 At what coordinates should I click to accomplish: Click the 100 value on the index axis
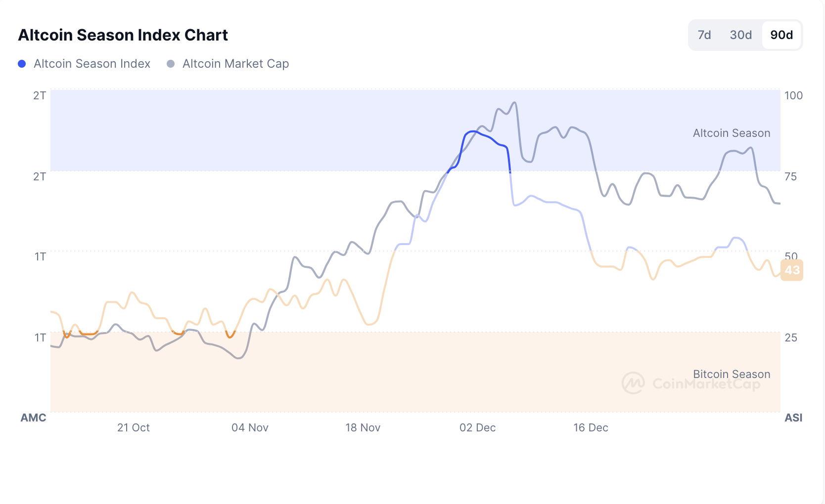(x=793, y=96)
